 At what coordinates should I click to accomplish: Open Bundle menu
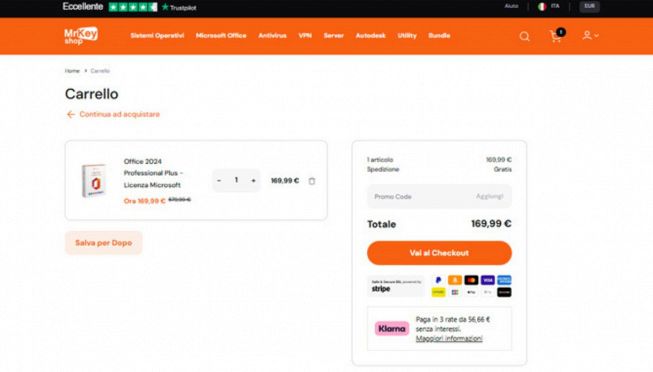coord(439,35)
